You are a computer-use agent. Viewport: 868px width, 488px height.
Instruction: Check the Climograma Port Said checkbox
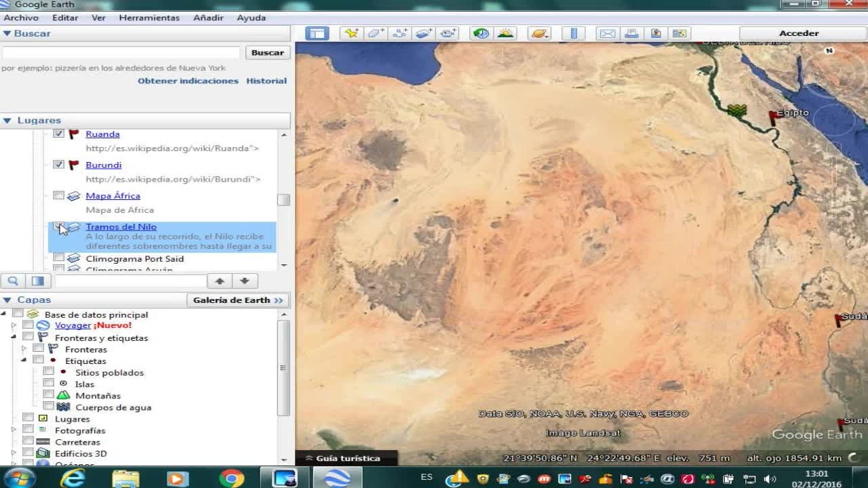58,258
